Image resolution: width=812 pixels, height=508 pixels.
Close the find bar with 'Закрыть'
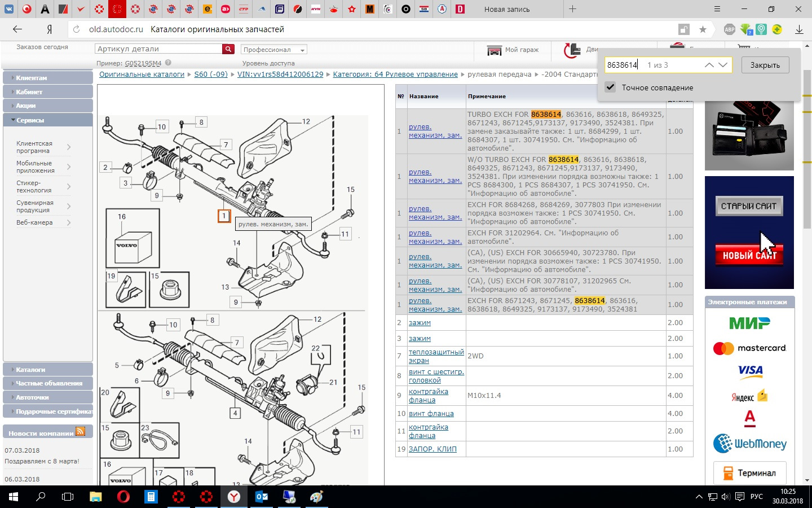pos(765,65)
